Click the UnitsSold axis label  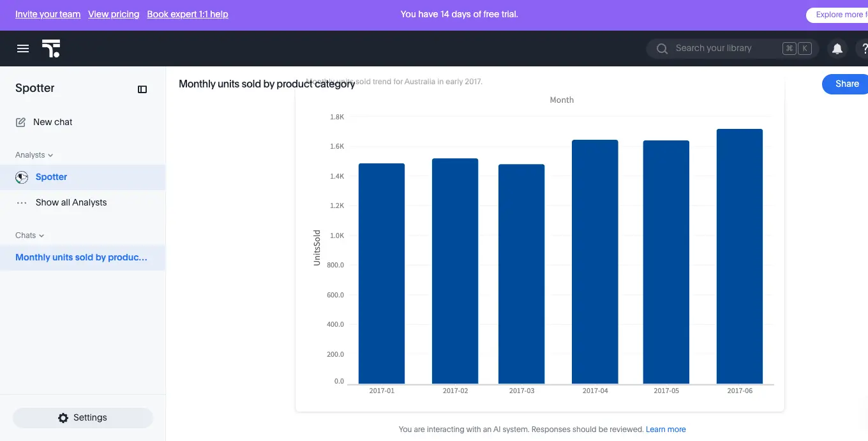coord(317,248)
